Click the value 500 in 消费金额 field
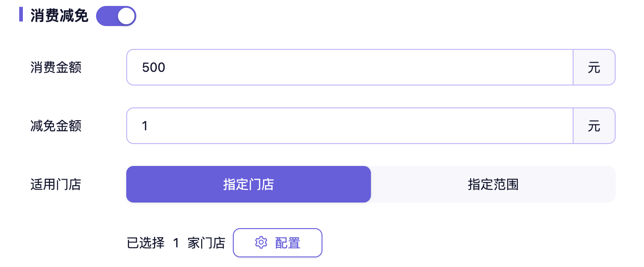644x267 pixels. [154, 68]
